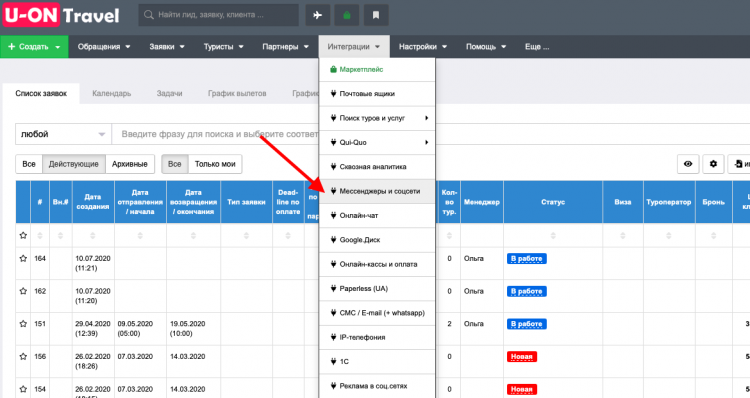
Task: Open the green marketplace bag icon
Action: coord(347,15)
